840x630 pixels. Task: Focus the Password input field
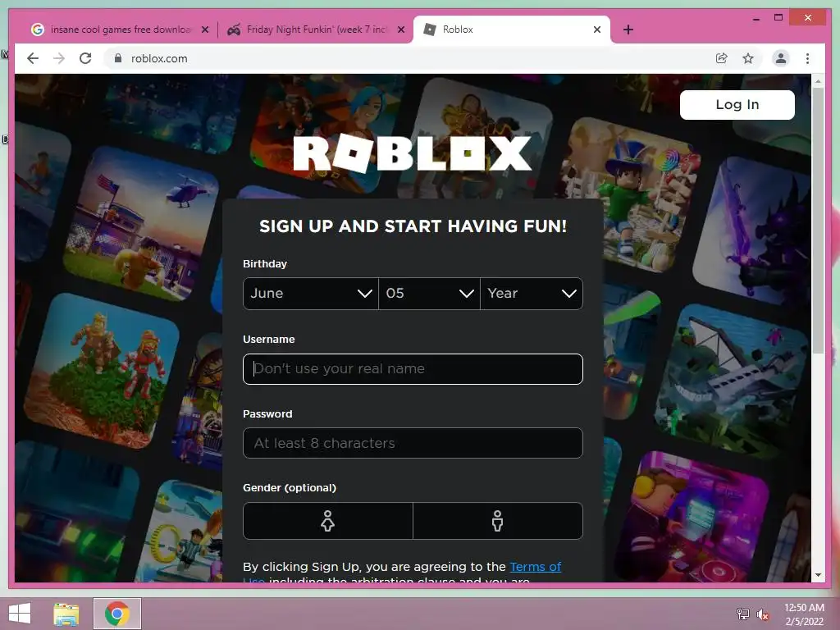click(413, 443)
